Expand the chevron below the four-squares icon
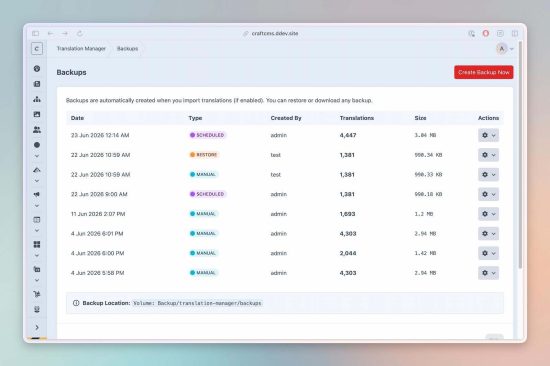The image size is (550, 366). click(x=37, y=255)
